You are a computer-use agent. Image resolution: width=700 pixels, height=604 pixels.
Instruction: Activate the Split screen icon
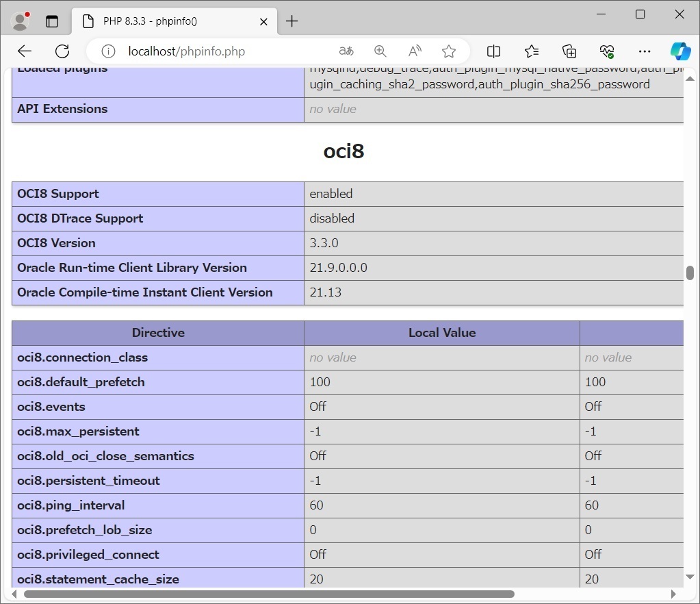tap(493, 51)
